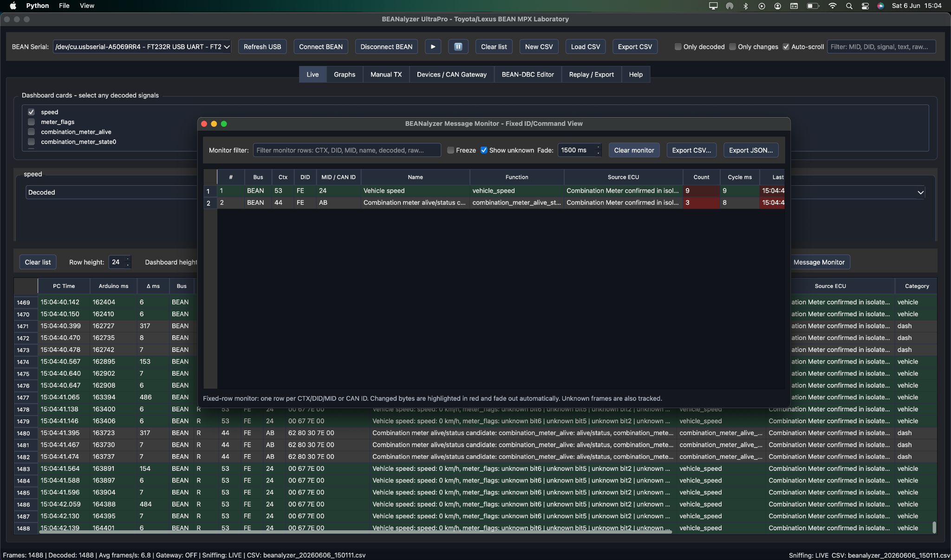Open the View menu
Screen dimensions: 951x560
(x=87, y=6)
